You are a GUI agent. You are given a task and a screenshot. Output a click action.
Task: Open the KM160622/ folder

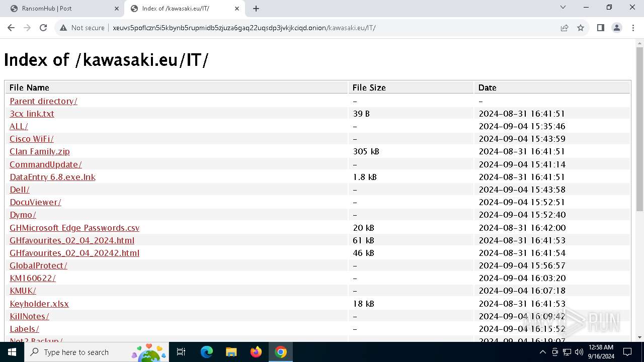[33, 278]
